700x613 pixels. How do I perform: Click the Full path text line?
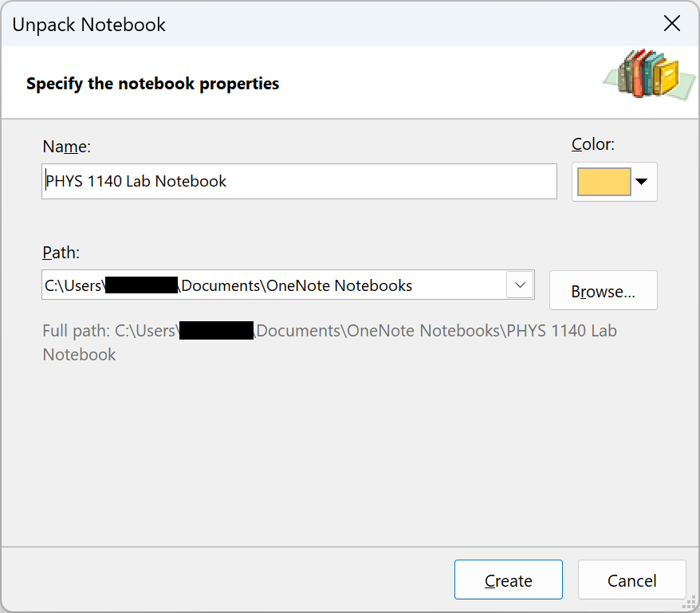(329, 343)
